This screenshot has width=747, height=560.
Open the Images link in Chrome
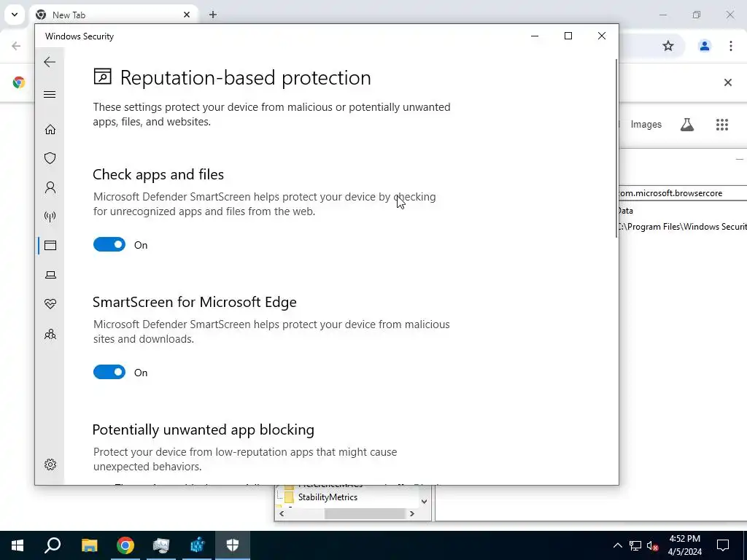[646, 124]
